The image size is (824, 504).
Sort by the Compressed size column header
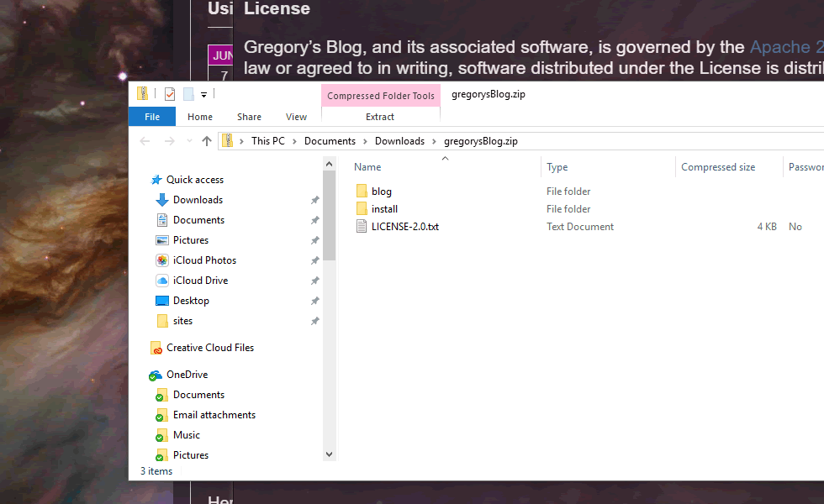tap(718, 167)
